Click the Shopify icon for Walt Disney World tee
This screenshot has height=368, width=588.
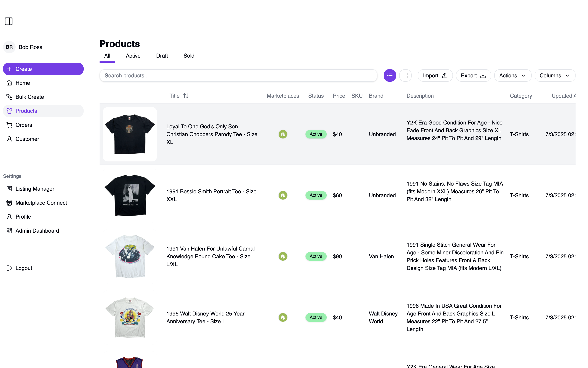point(283,317)
